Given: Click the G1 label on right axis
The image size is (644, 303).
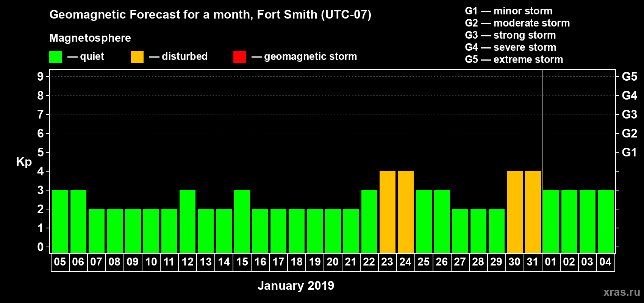Looking at the screenshot, I should tap(630, 152).
